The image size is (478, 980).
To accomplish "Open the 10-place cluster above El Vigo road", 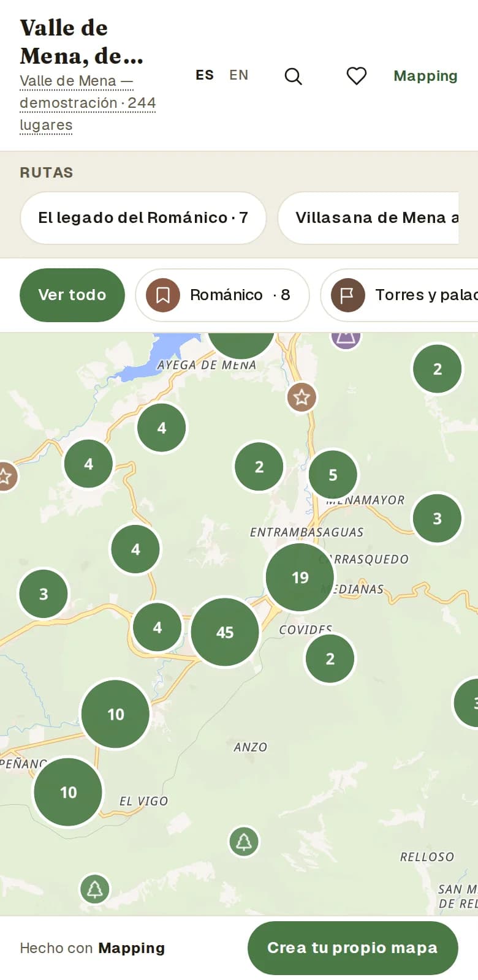I will pos(115,714).
